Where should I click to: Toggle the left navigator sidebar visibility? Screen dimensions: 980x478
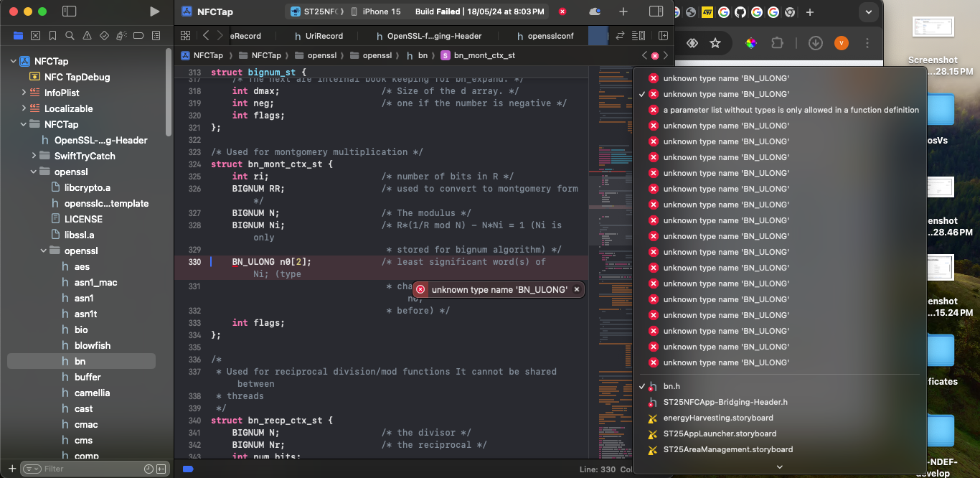68,11
